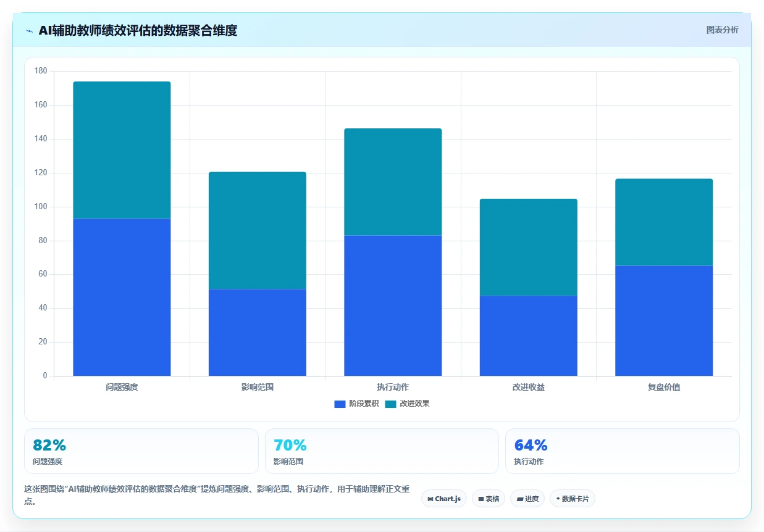The image size is (764, 532).
Task: Click the blue 问题强度 bar segment
Action: tap(122, 297)
